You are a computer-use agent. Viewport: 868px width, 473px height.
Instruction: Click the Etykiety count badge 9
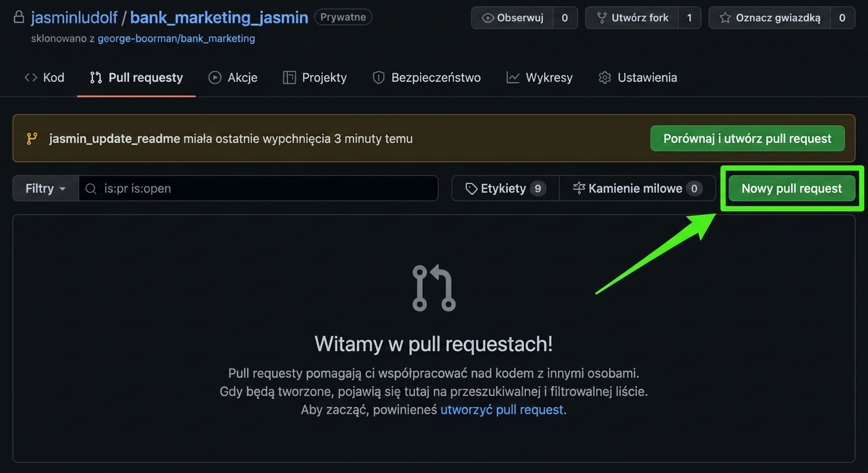click(x=538, y=188)
